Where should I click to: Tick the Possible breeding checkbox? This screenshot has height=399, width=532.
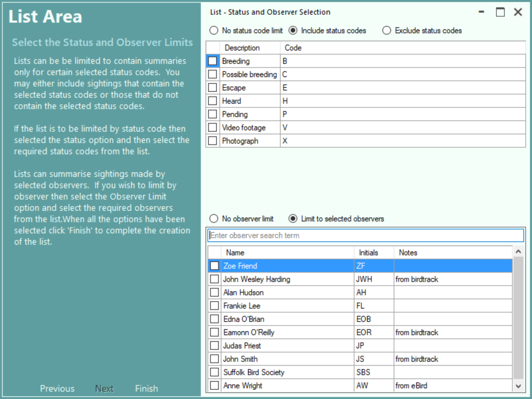pos(213,74)
